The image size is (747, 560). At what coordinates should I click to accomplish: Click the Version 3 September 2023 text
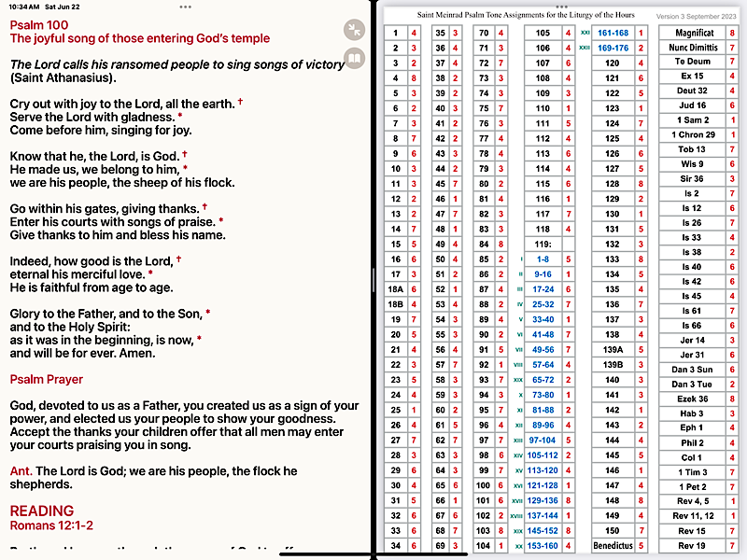click(696, 16)
